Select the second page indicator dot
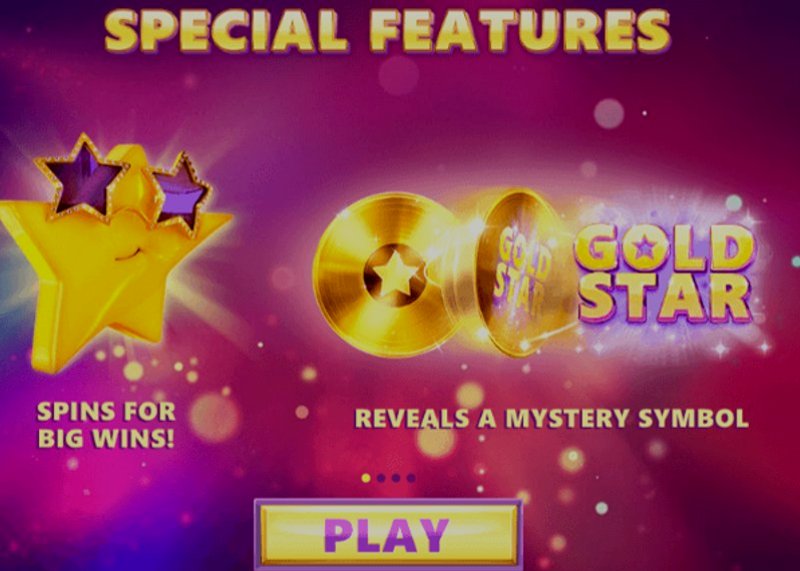This screenshot has width=800, height=571. pyautogui.click(x=381, y=478)
